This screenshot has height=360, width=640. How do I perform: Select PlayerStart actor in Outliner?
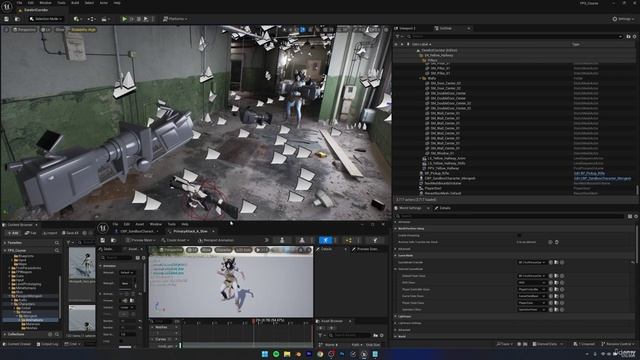point(433,189)
